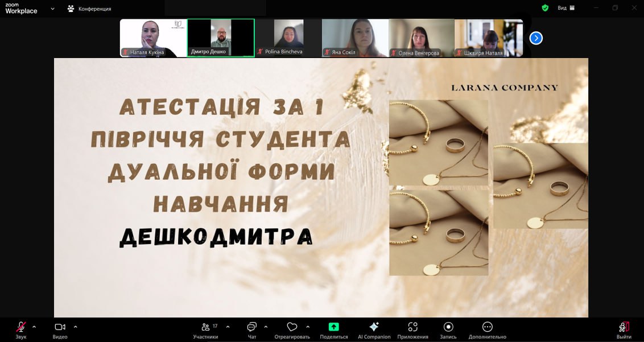Change layout with the Вид view button
The height and width of the screenshot is (342, 644).
click(x=566, y=8)
